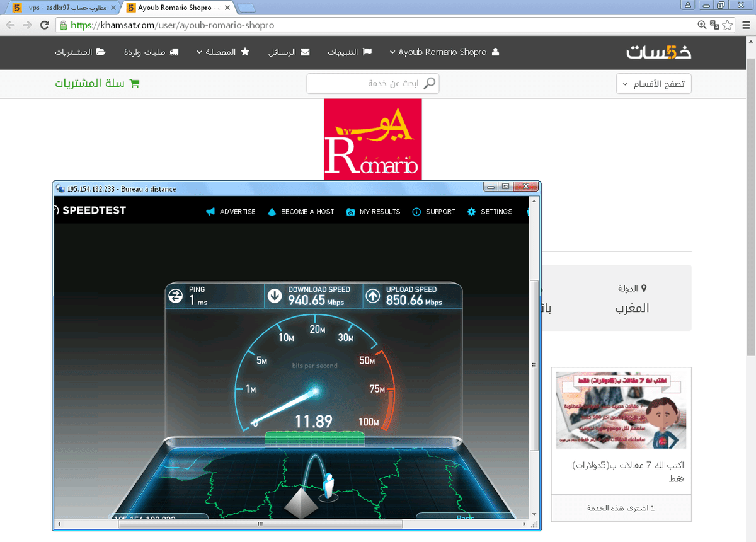Click the user avatar icon in Chrome title bar
756x542 pixels.
688,4
